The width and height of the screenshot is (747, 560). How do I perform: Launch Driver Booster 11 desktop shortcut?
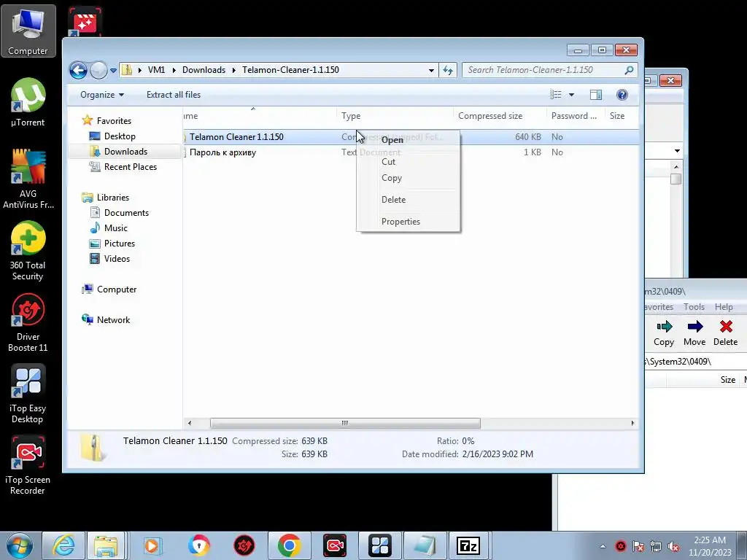[28, 322]
